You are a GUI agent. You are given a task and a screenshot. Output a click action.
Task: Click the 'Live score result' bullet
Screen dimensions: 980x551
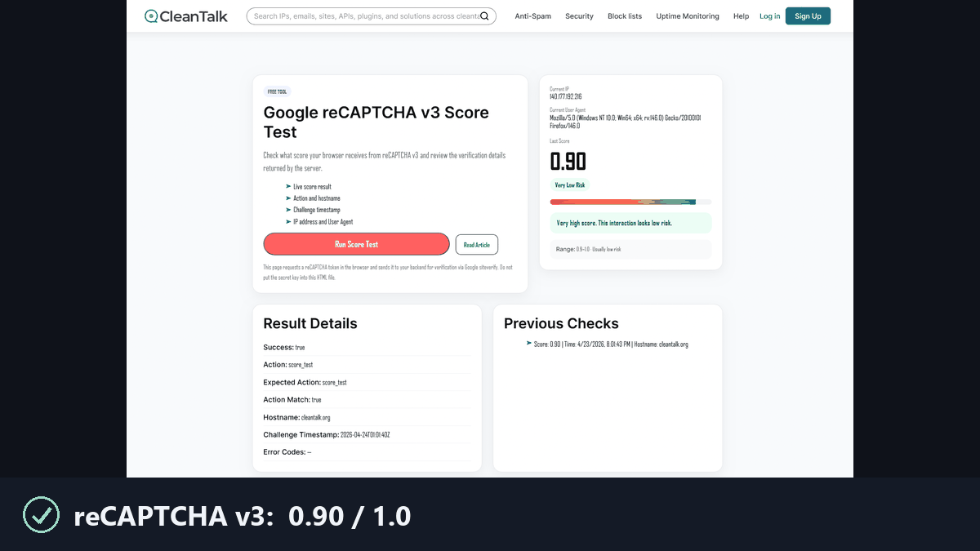312,187
